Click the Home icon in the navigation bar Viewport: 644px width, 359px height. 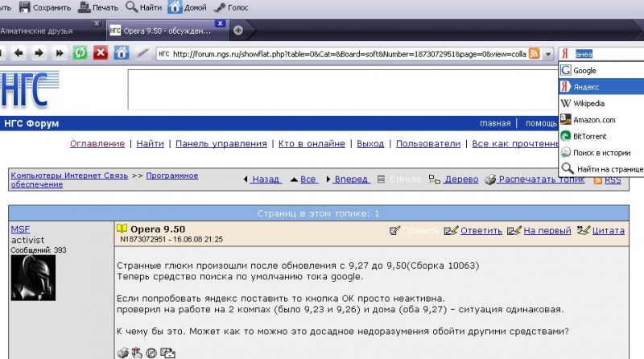coord(121,53)
